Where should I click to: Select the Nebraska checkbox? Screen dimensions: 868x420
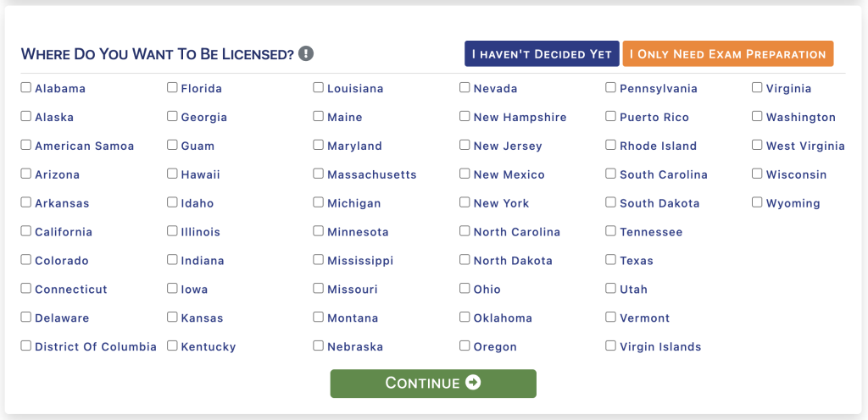click(319, 346)
